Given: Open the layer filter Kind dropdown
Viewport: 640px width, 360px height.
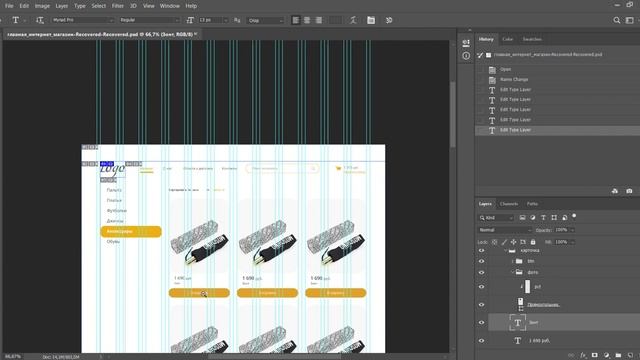Looking at the screenshot, I should click(x=496, y=218).
